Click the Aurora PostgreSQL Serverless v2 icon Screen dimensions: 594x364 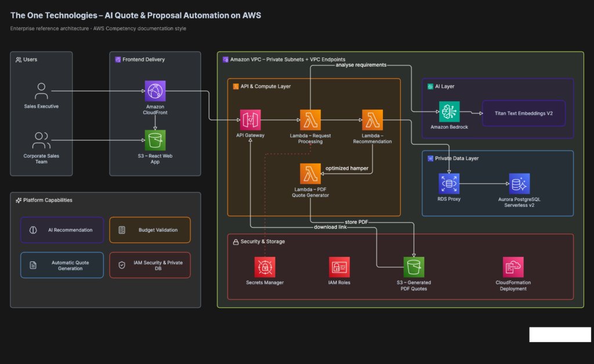[519, 184]
